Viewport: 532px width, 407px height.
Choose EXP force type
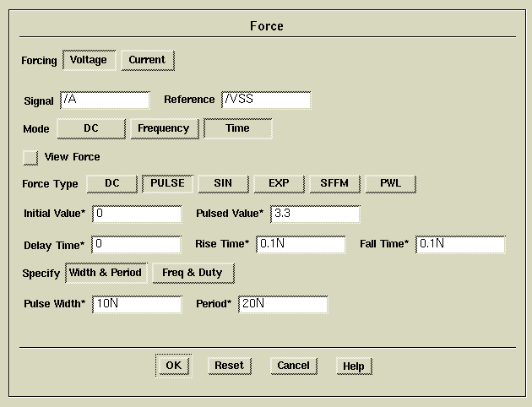click(279, 184)
